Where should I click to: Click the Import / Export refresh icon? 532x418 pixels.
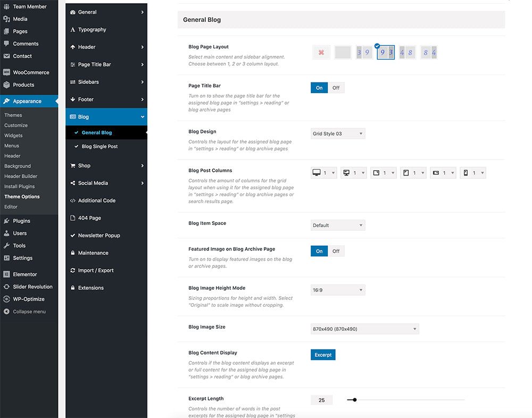pyautogui.click(x=73, y=270)
